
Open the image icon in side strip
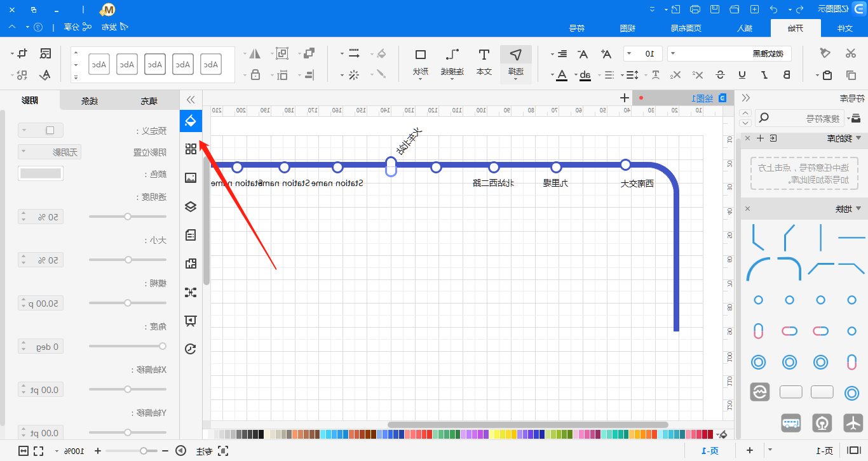pos(191,178)
